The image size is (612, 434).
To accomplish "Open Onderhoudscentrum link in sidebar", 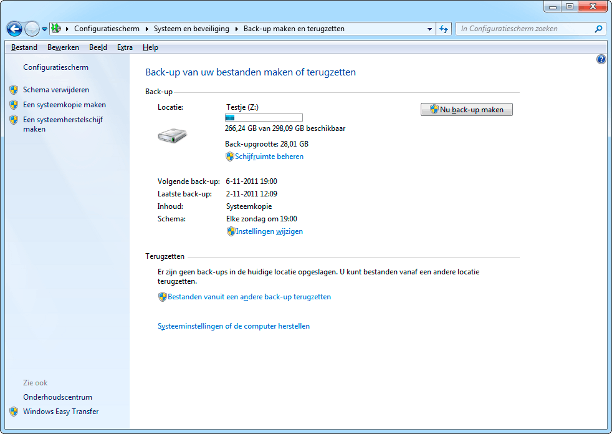I will tap(58, 397).
